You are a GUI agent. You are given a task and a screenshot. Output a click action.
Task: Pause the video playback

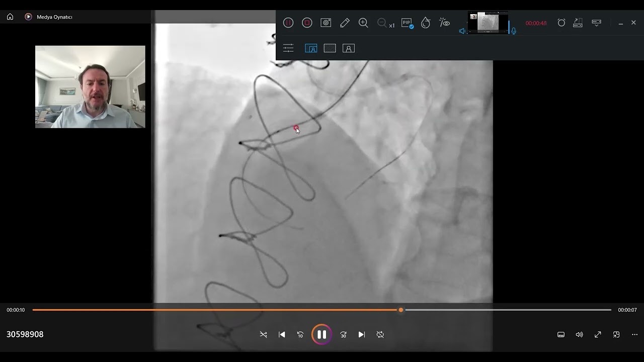point(321,334)
